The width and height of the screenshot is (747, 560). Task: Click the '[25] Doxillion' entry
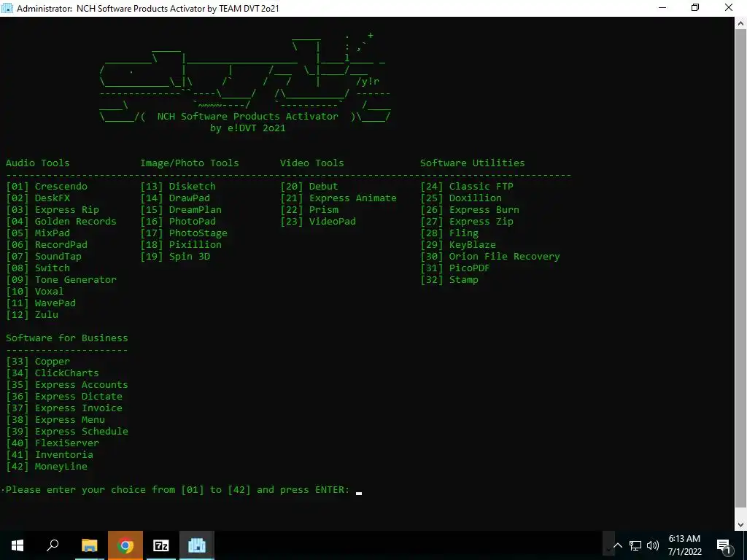[x=461, y=198]
